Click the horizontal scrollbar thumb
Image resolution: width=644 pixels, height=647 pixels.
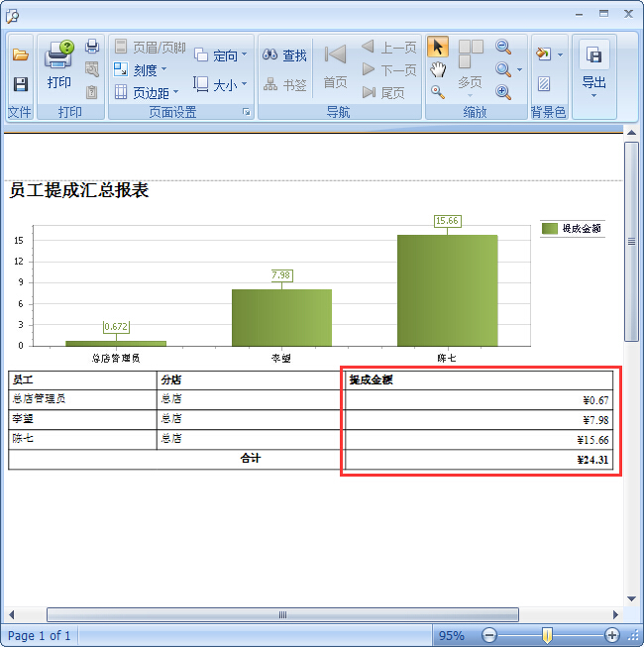(282, 614)
